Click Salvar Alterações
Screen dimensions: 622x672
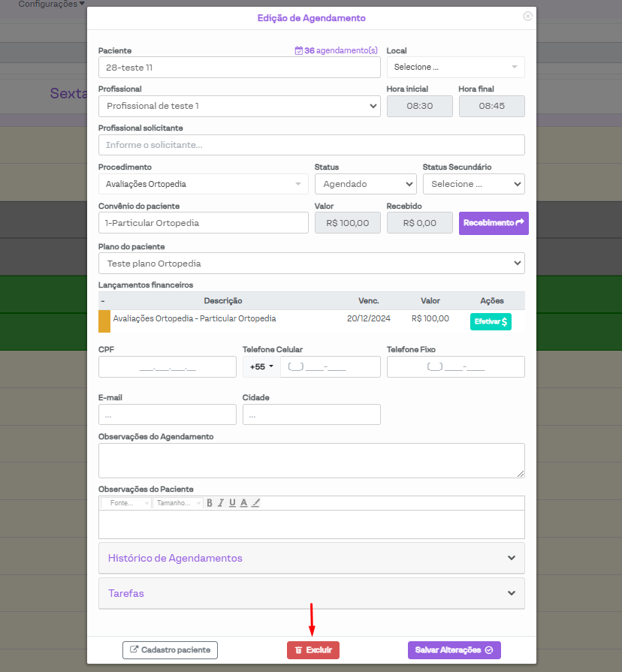[454, 650]
